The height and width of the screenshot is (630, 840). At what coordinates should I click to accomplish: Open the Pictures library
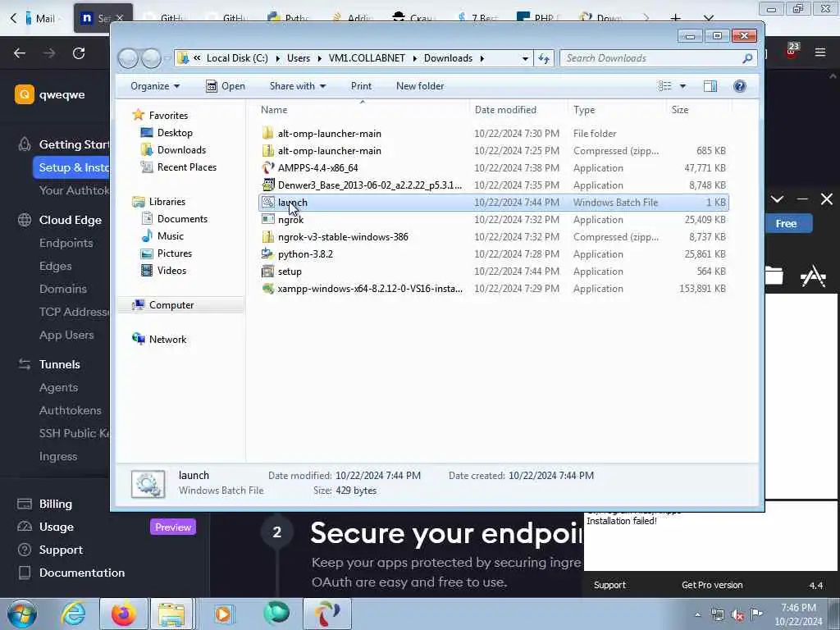(x=175, y=253)
